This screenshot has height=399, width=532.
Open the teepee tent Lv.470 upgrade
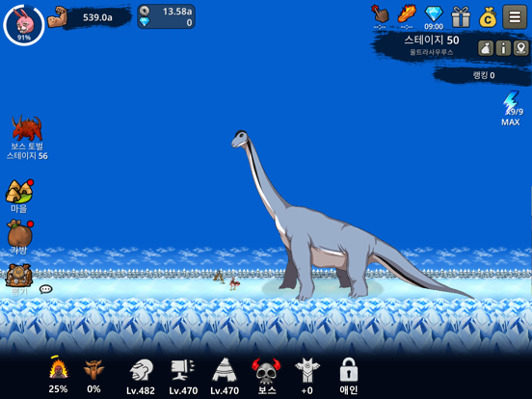pos(225,377)
